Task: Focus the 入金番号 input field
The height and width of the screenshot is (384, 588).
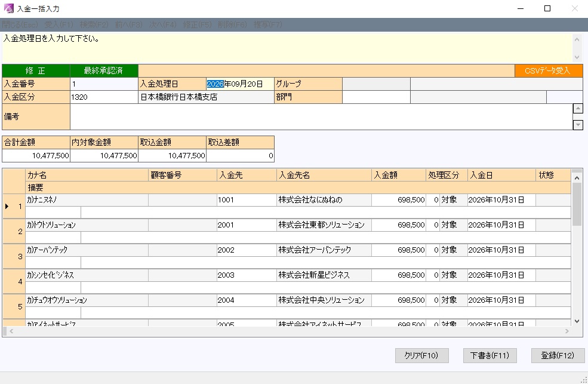Action: tap(104, 84)
